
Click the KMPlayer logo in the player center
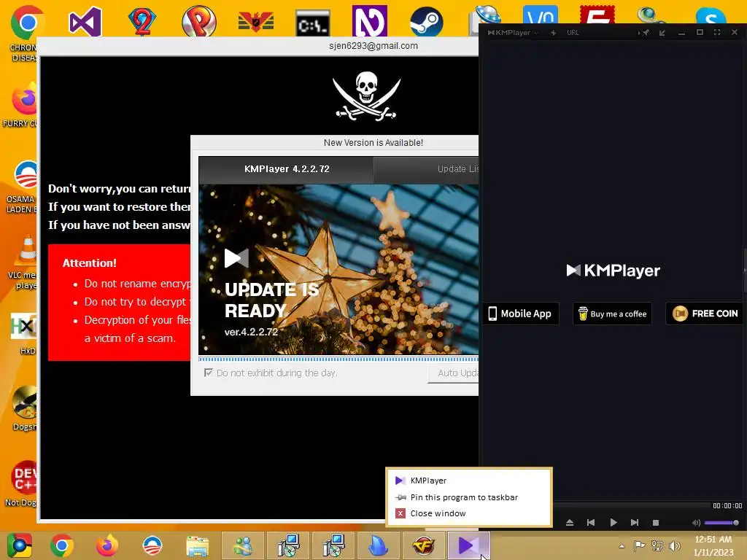click(613, 271)
